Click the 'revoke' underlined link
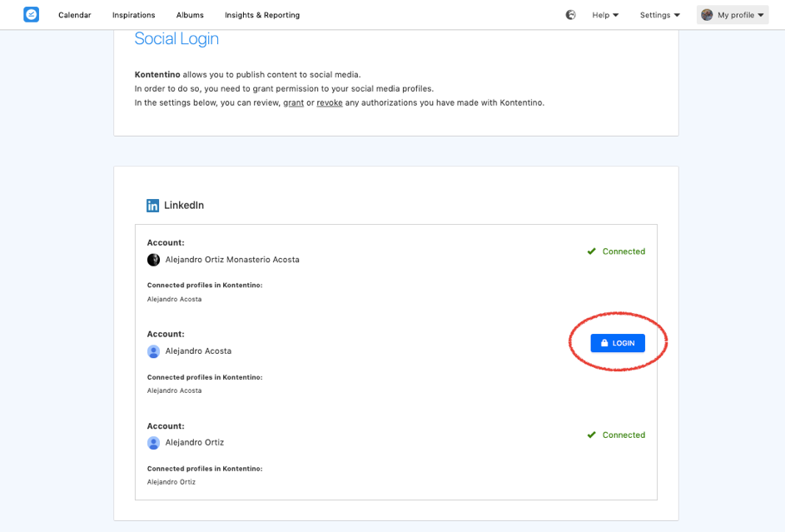785x532 pixels. (330, 102)
